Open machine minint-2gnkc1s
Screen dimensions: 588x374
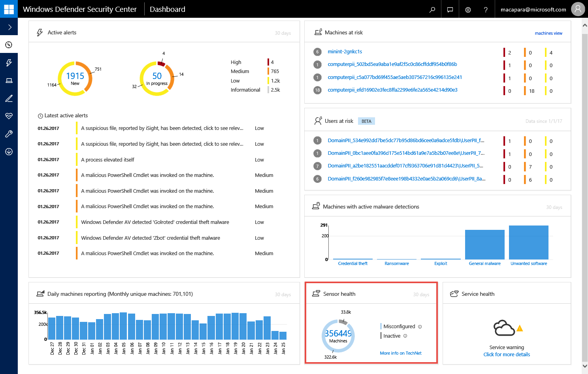point(345,52)
